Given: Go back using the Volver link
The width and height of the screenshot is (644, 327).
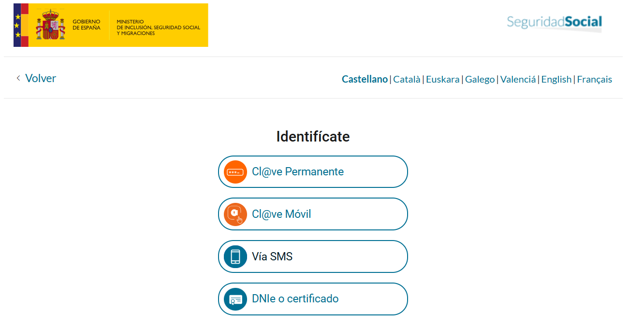Looking at the screenshot, I should (41, 78).
